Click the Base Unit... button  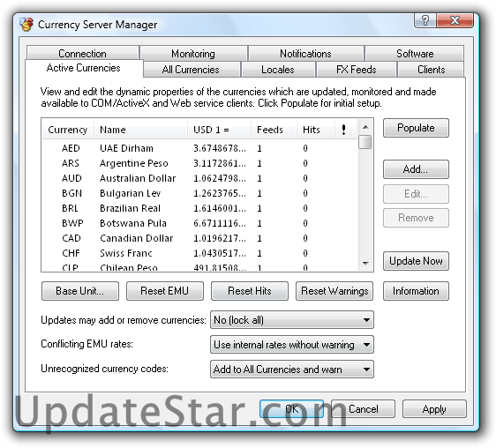[x=80, y=291]
